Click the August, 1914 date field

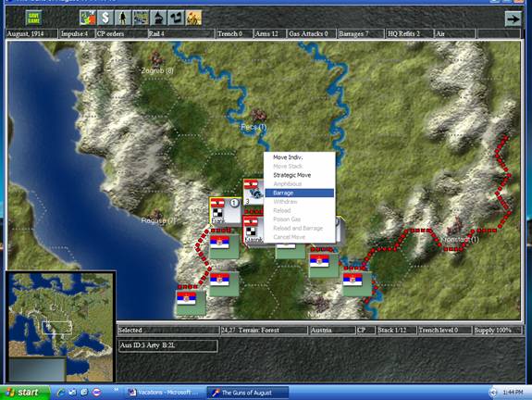[31, 34]
